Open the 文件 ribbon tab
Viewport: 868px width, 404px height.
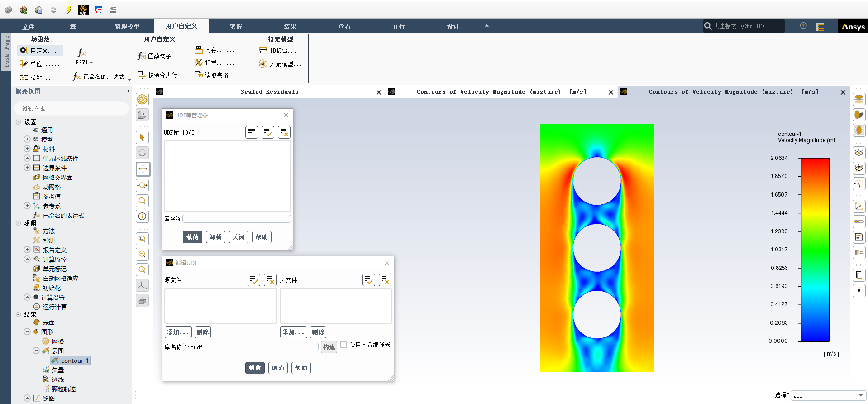[x=29, y=26]
